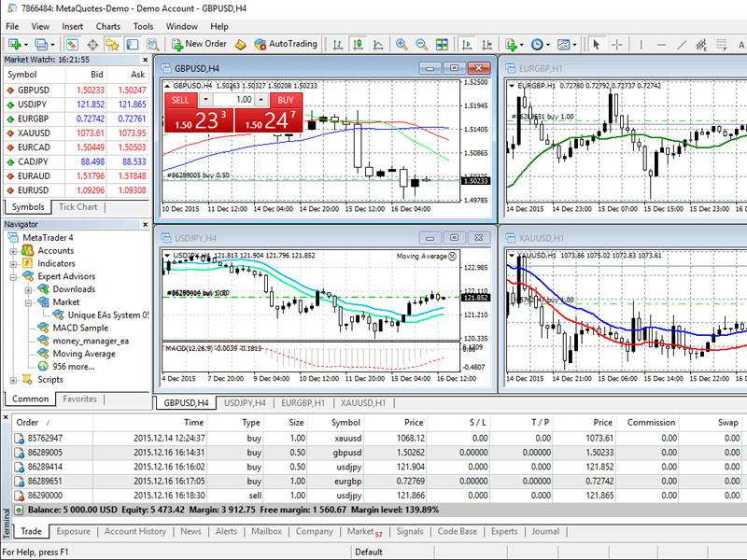Select the Horizontal Line drawing tool
The image size is (747, 560).
(x=661, y=44)
